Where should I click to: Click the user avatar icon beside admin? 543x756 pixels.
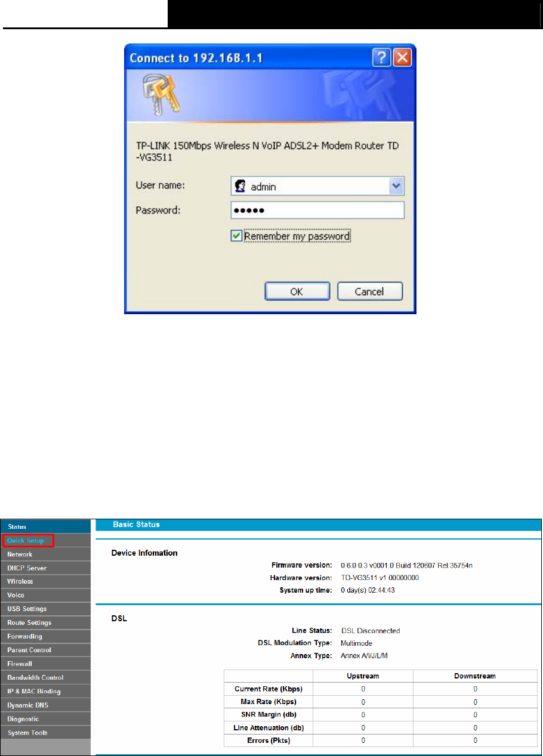241,187
